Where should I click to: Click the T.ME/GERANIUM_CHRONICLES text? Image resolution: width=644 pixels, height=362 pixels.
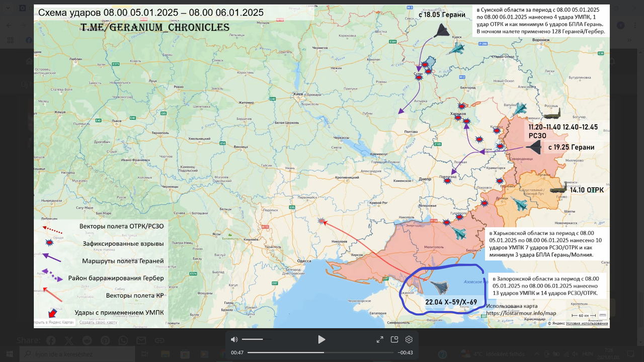click(x=155, y=28)
